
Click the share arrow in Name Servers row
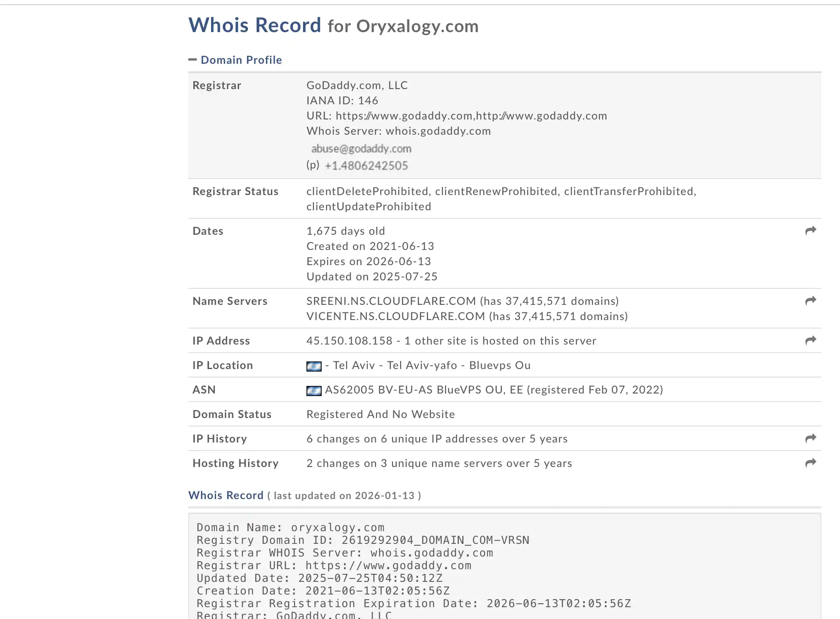(810, 301)
